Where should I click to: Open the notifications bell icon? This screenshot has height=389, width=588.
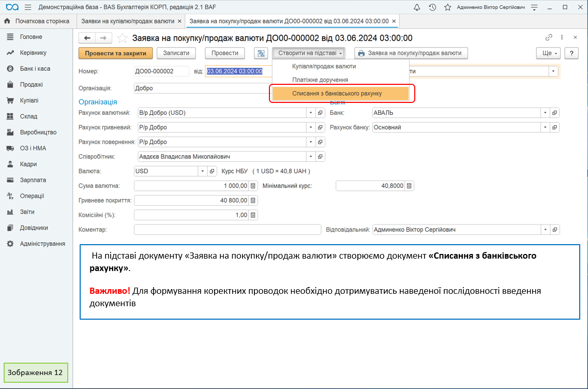[417, 7]
